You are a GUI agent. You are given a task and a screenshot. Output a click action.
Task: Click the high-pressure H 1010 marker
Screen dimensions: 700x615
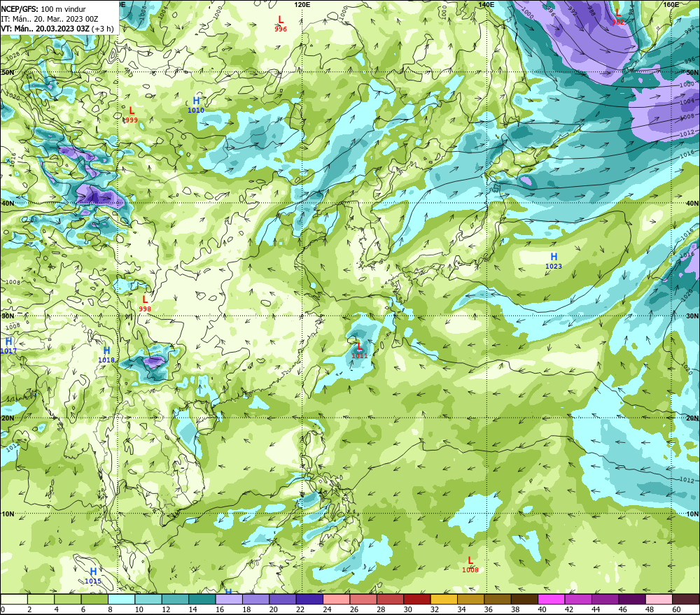[x=195, y=105]
